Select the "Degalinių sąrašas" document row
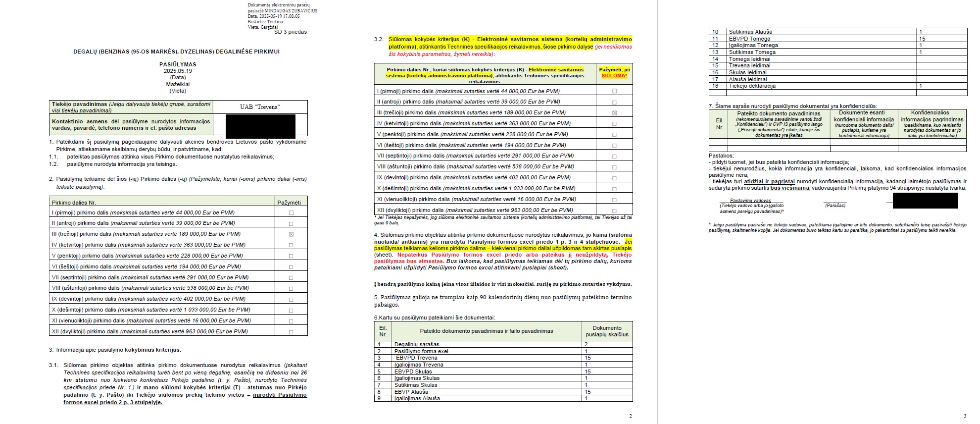This screenshot has height=424, width=980. [x=417, y=344]
